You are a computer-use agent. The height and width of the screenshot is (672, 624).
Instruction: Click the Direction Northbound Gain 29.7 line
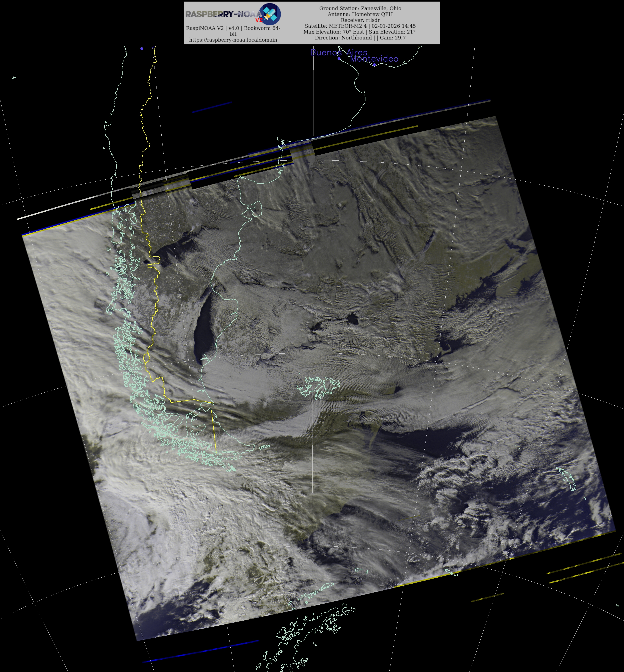pyautogui.click(x=360, y=38)
